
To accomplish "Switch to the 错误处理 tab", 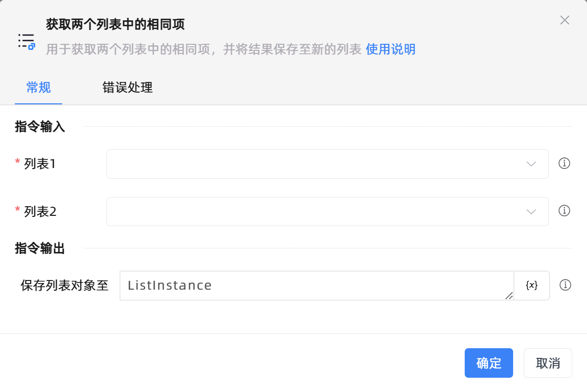I will point(127,88).
